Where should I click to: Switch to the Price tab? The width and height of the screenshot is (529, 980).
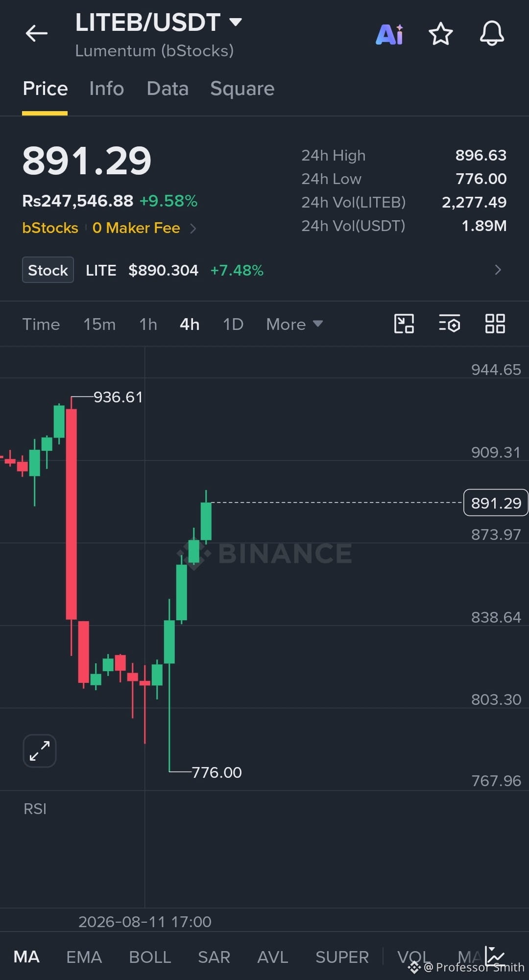pyautogui.click(x=45, y=89)
